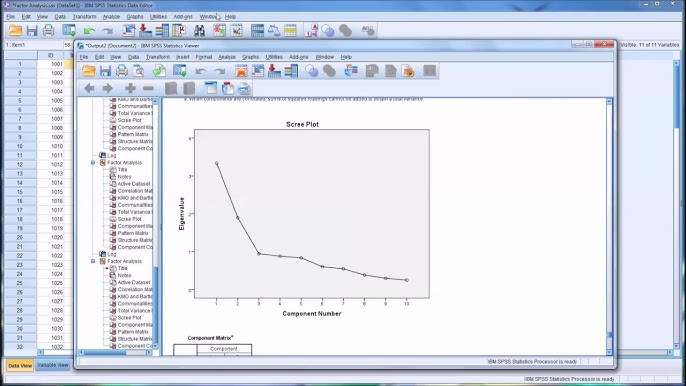686x386 pixels.
Task: Click the Export output icon in Viewer
Action: (x=159, y=71)
